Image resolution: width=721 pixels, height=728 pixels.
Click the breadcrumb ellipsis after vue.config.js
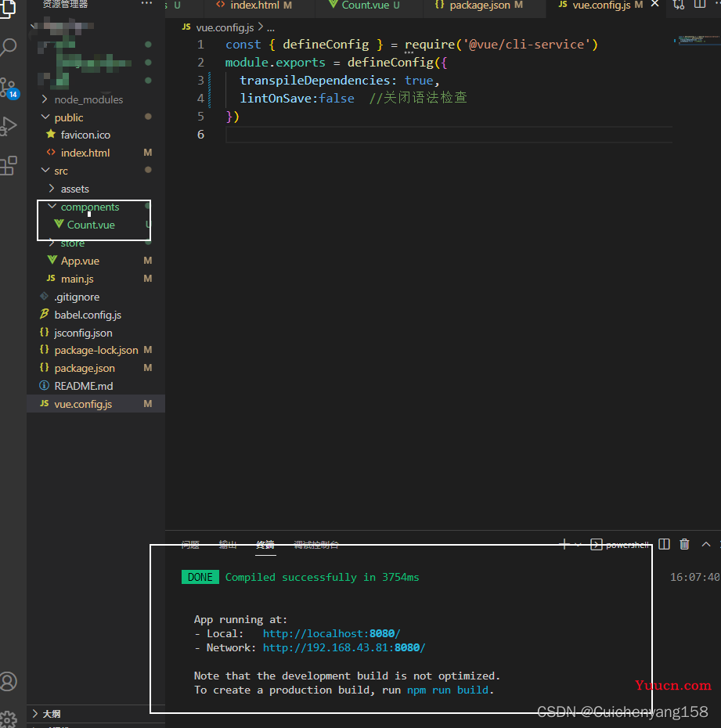click(x=271, y=28)
